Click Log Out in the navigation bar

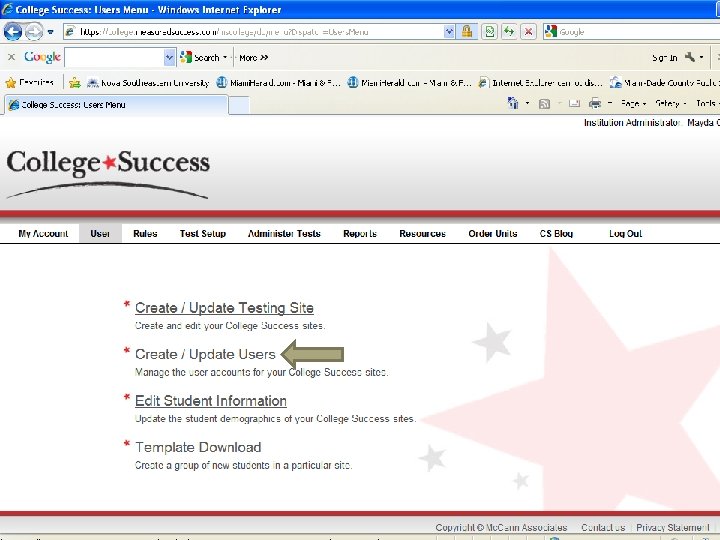[x=625, y=233]
